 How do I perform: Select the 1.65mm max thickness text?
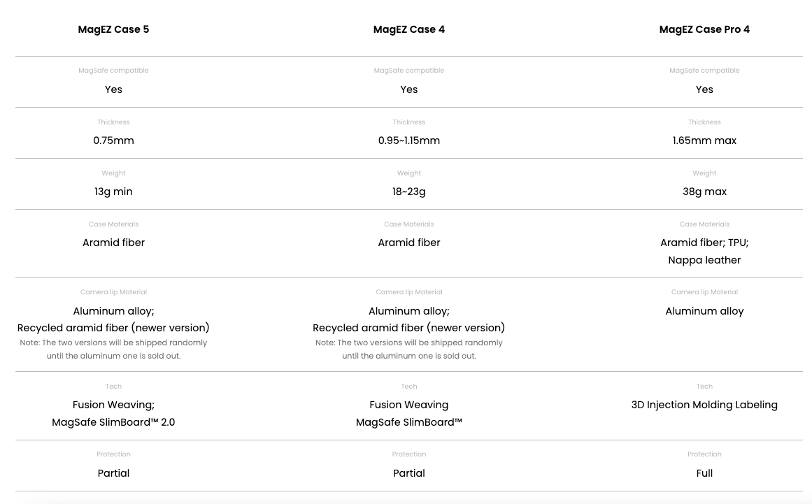(x=704, y=141)
